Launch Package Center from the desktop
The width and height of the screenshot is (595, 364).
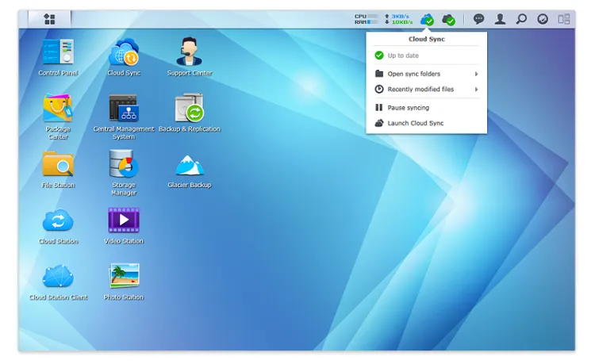[58, 109]
